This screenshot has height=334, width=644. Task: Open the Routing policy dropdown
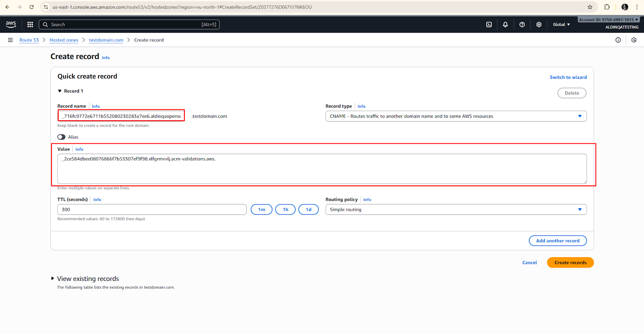(456, 210)
